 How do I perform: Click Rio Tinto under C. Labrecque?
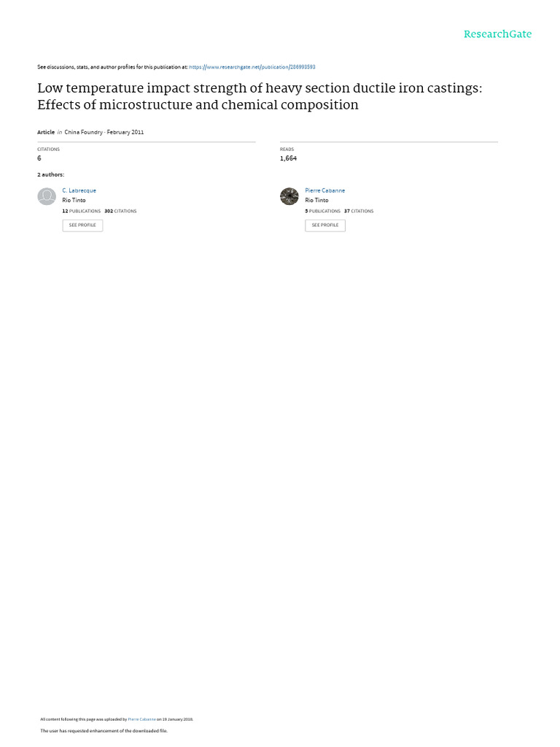click(x=74, y=200)
